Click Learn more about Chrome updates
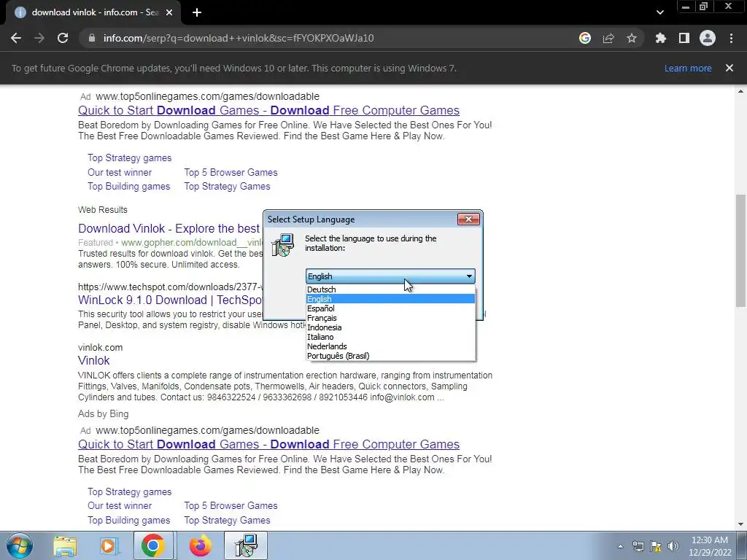Image resolution: width=747 pixels, height=560 pixels. 688,68
